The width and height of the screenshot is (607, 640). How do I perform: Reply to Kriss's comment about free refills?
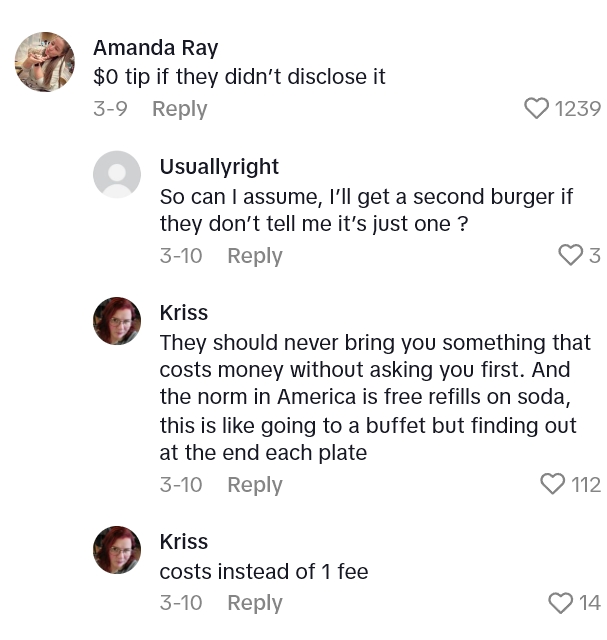point(255,485)
